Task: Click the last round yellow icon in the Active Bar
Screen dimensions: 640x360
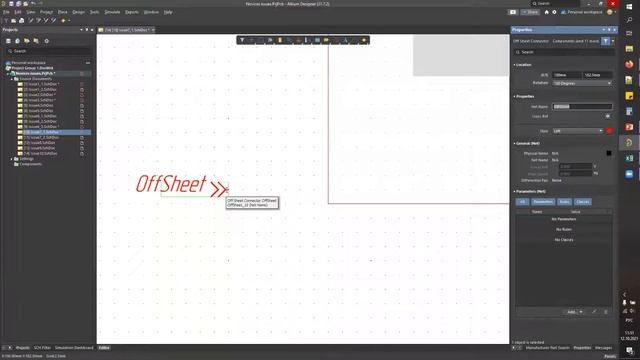Action: point(364,40)
